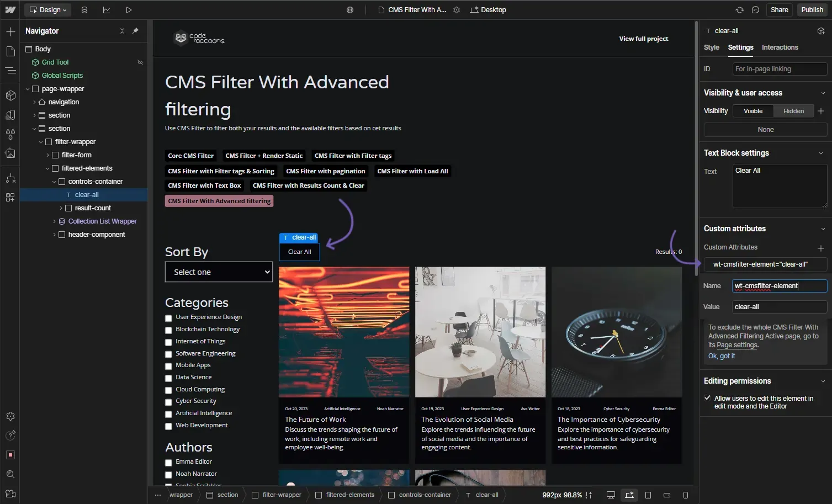Open the search icon in sidebar
The image size is (832, 504).
[10, 474]
